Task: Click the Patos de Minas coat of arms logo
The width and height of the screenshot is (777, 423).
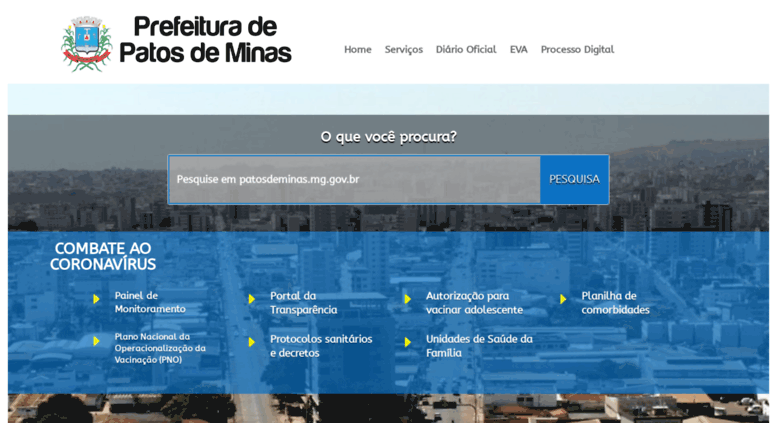Action: click(87, 44)
